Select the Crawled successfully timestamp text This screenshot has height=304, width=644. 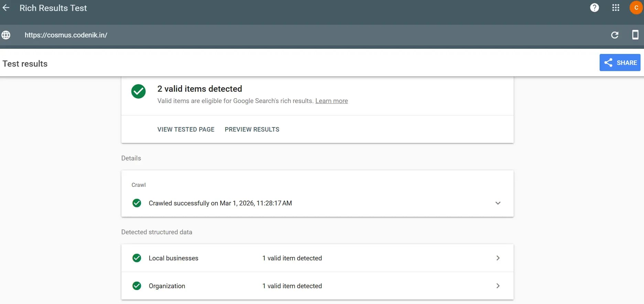click(x=220, y=203)
